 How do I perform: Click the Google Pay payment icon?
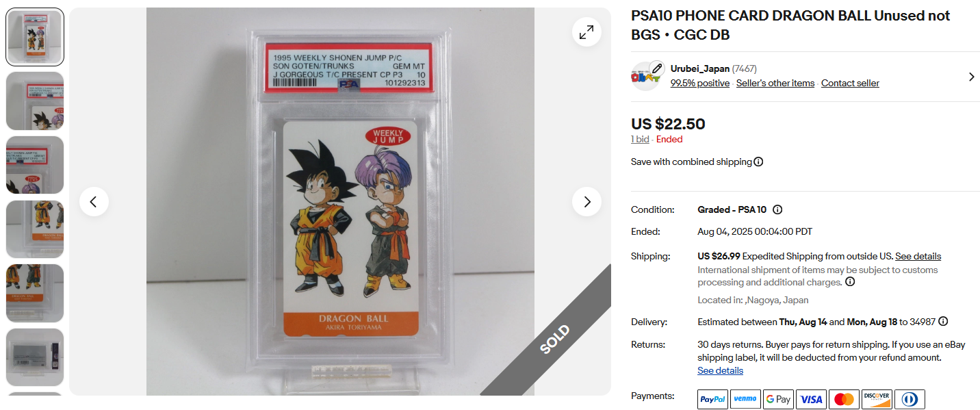(x=778, y=399)
